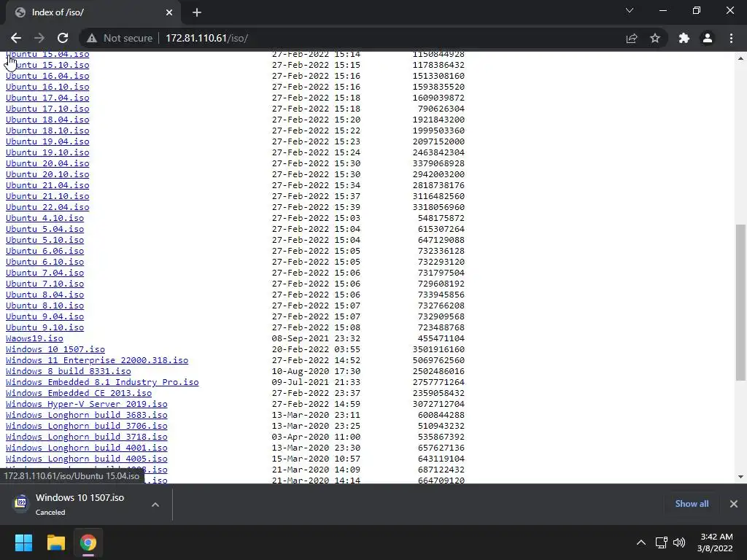Select the Index of /iso/ tab
The height and width of the screenshot is (560, 747).
tap(93, 12)
